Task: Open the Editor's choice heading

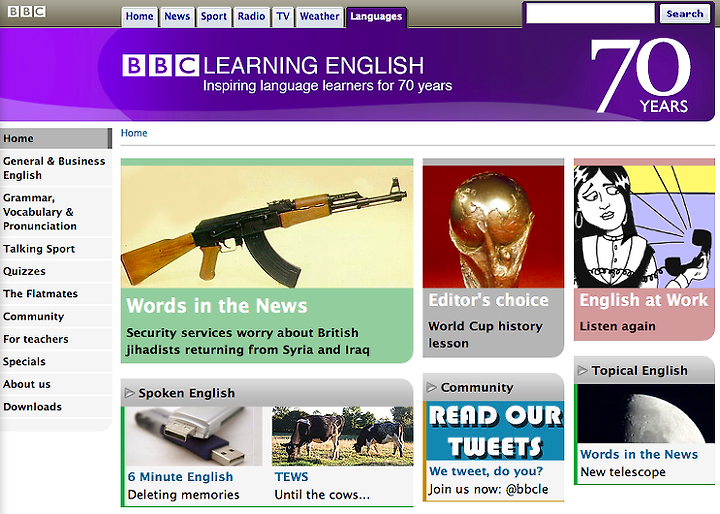Action: 489,300
